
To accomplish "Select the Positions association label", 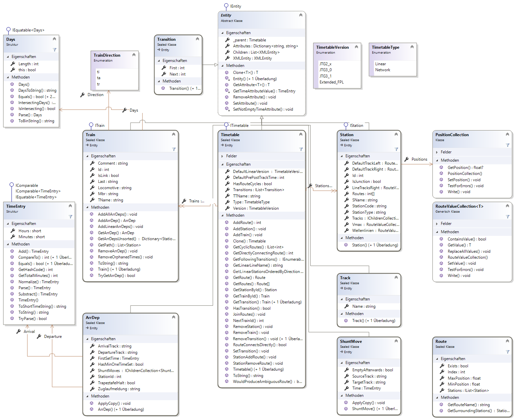I will click(419, 159).
